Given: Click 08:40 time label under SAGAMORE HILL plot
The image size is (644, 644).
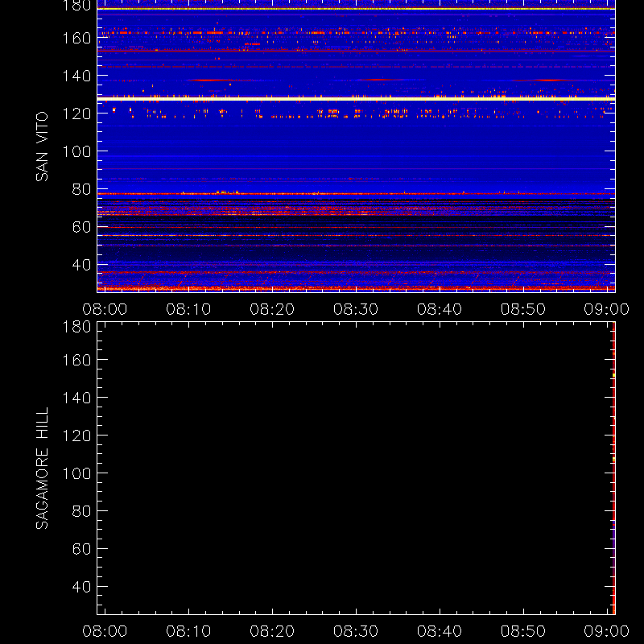Looking at the screenshot, I should pos(440,631).
